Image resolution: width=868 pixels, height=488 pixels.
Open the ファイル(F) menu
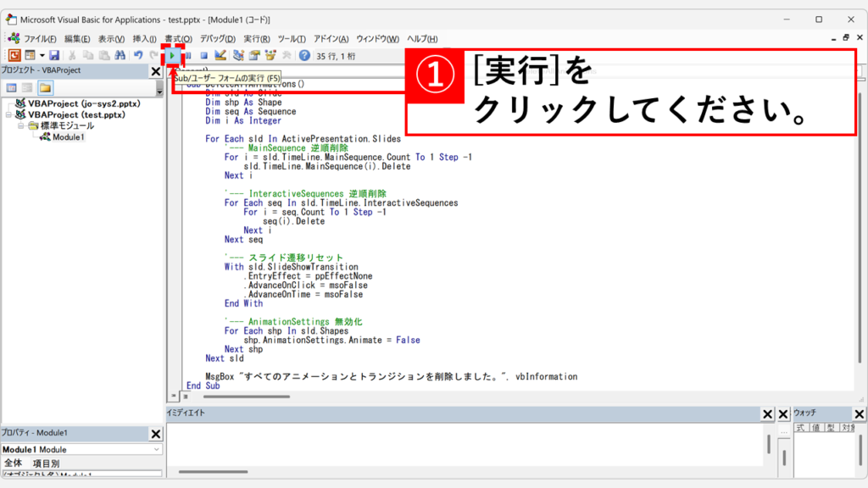click(40, 39)
